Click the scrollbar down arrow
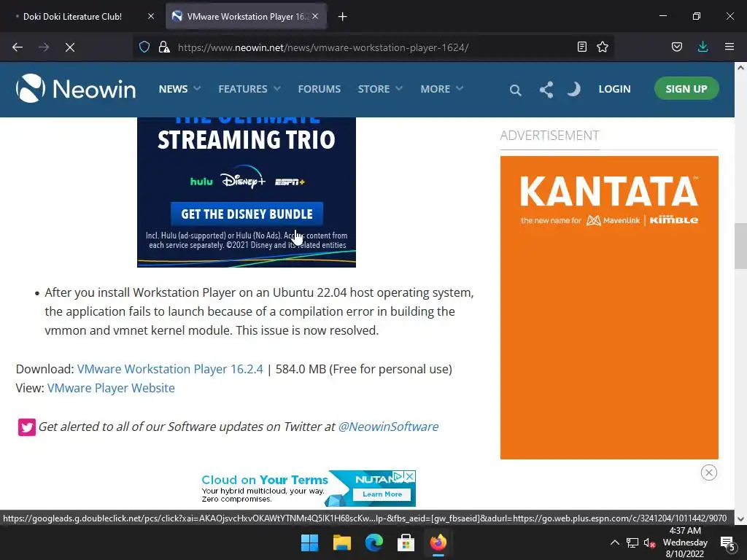 [740, 519]
